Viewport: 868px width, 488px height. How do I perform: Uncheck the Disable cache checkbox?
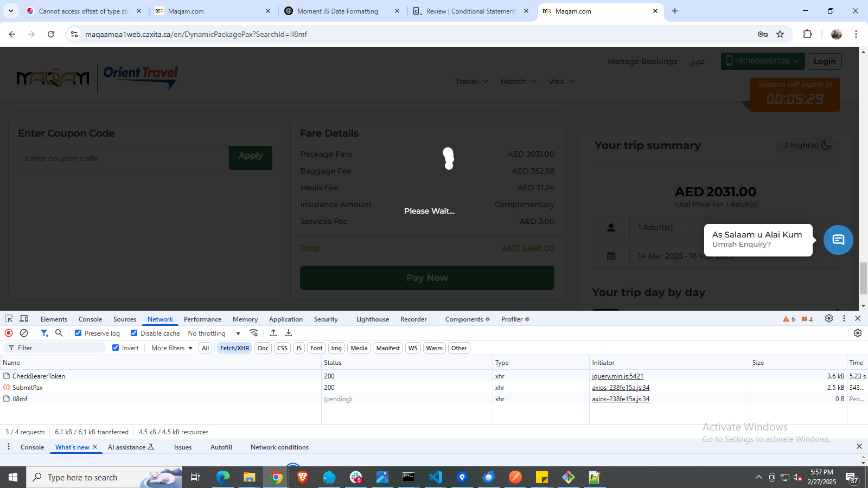coord(134,333)
